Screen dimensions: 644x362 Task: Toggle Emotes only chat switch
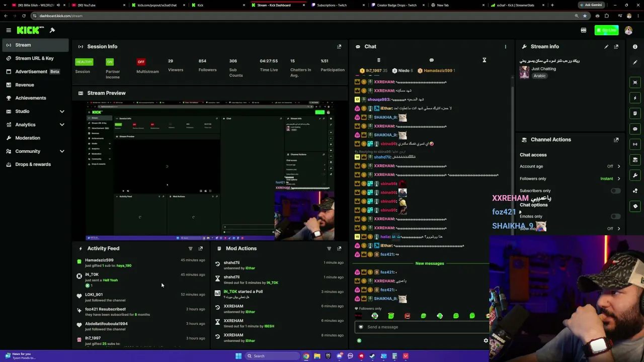615,217
